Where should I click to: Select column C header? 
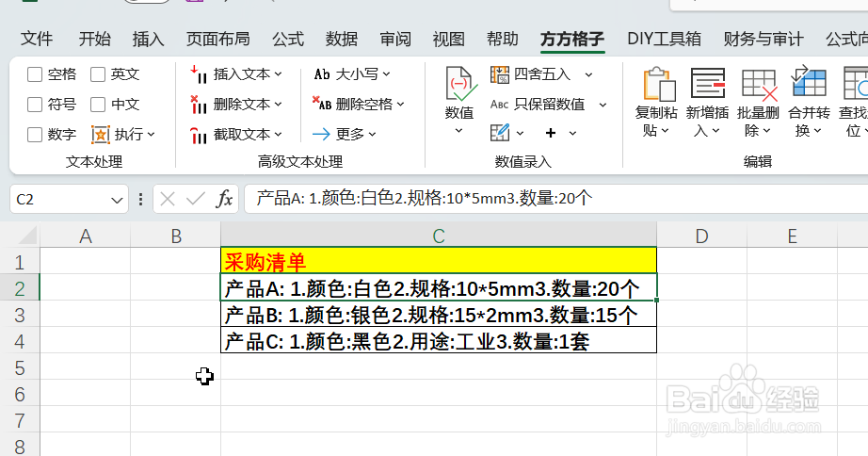(439, 236)
